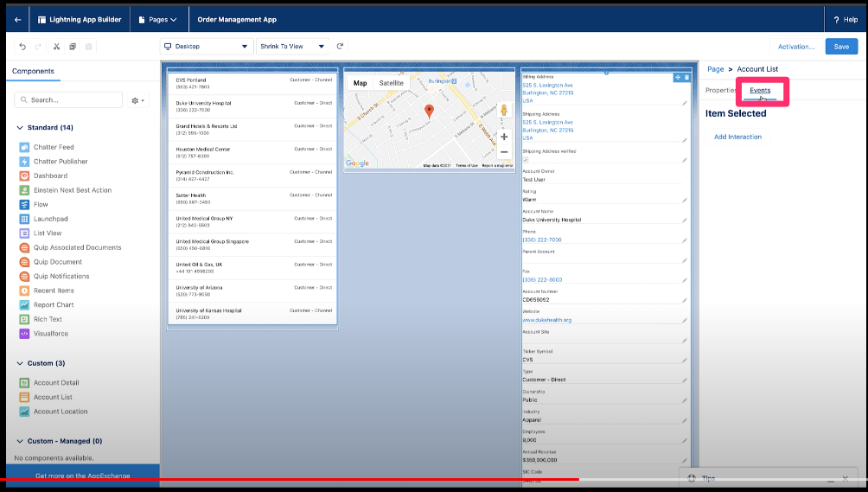The width and height of the screenshot is (868, 492).
Task: Select the Chatter Feed component icon
Action: [x=24, y=147]
